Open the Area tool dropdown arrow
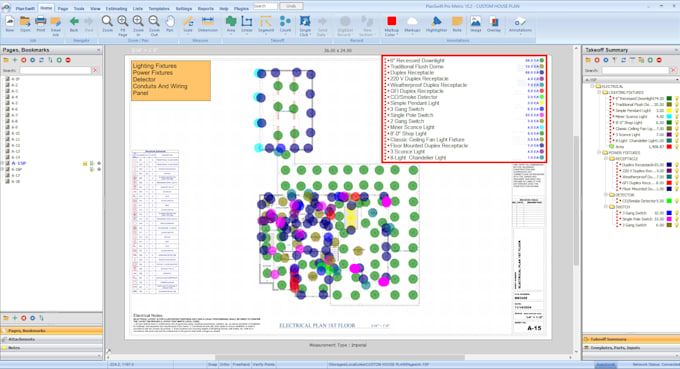The width and height of the screenshot is (680, 369). pos(231,35)
